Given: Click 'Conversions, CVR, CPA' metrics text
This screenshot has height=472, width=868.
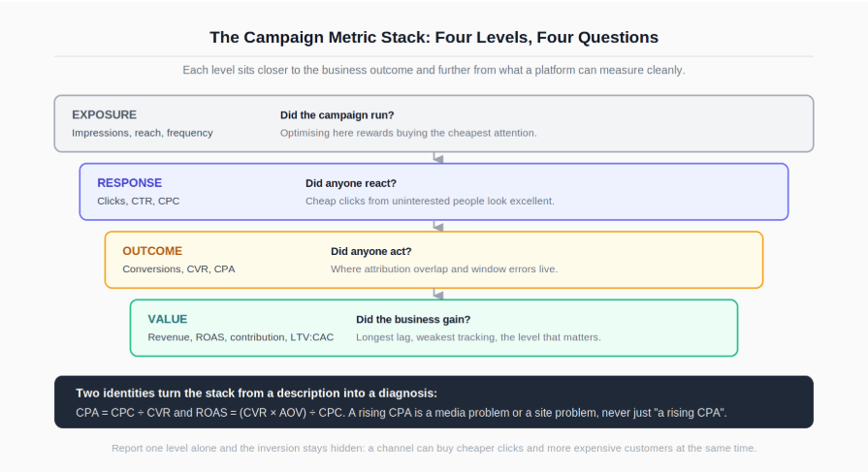Looking at the screenshot, I should point(178,268).
